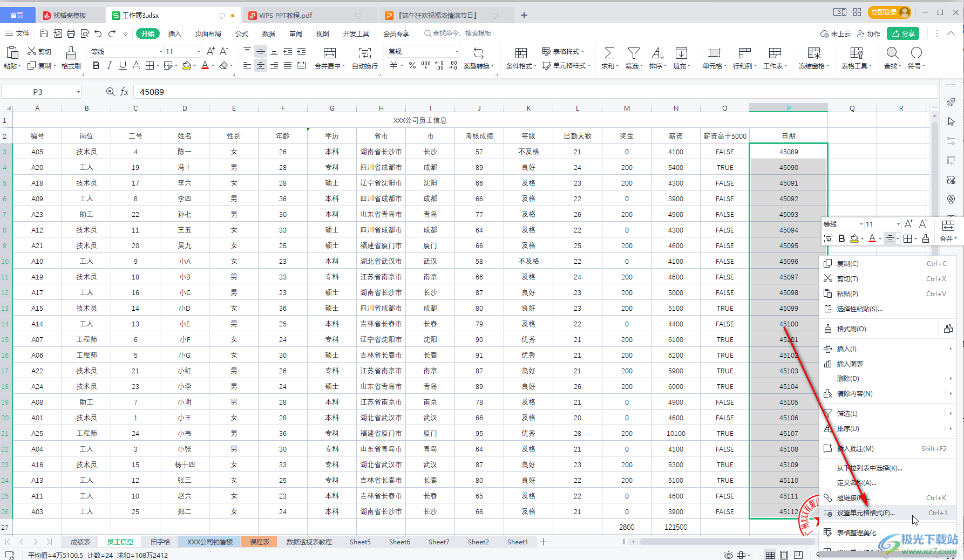Apply fill color bucket in ribbon
The image size is (964, 560).
(187, 66)
